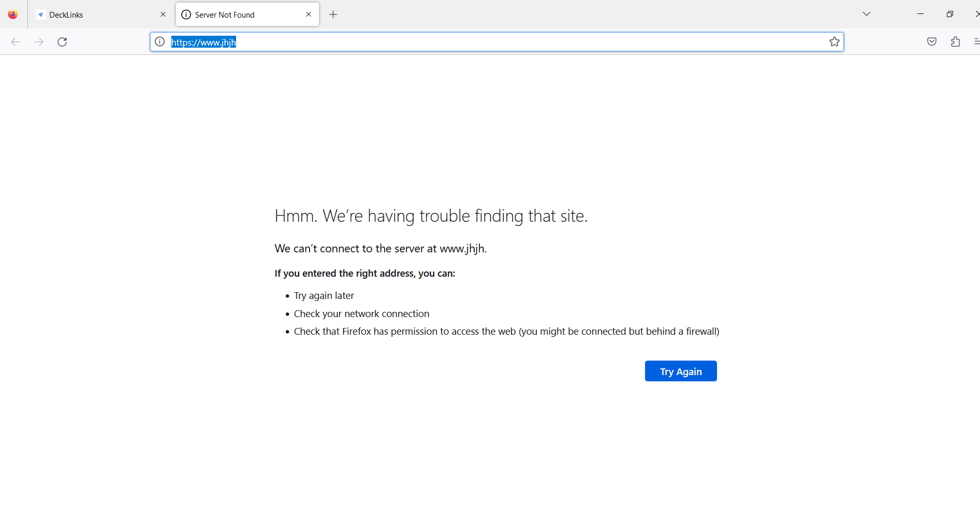
Task: Go forward to next page
Action: [39, 42]
